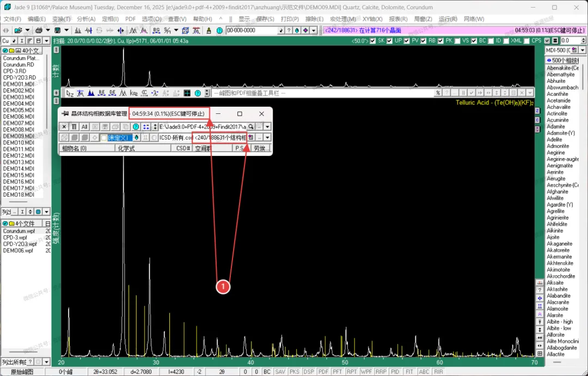Image resolution: width=588 pixels, height=376 pixels.
Task: Click the four blue dots icon in database manager
Action: (146, 127)
